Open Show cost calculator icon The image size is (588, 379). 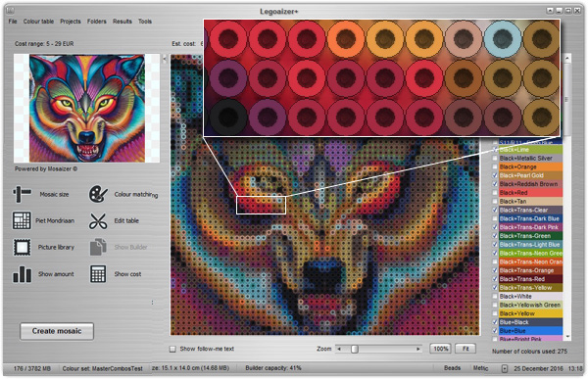pyautogui.click(x=98, y=274)
